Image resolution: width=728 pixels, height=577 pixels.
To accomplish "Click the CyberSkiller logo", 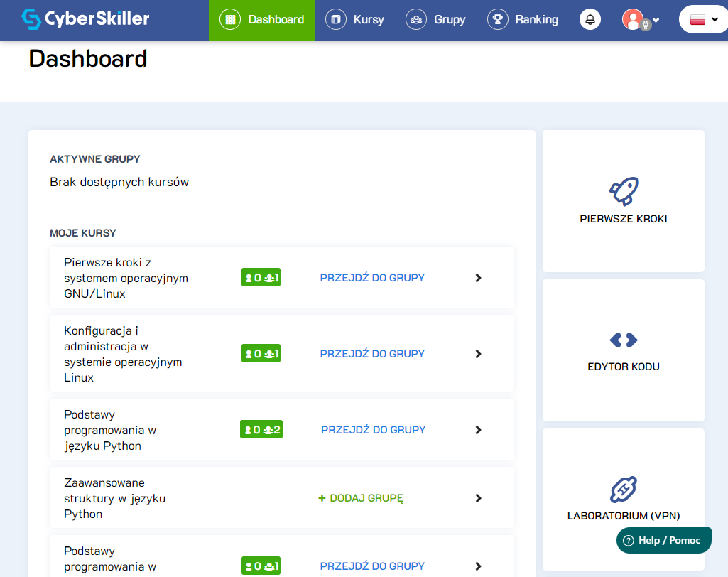I will [85, 18].
